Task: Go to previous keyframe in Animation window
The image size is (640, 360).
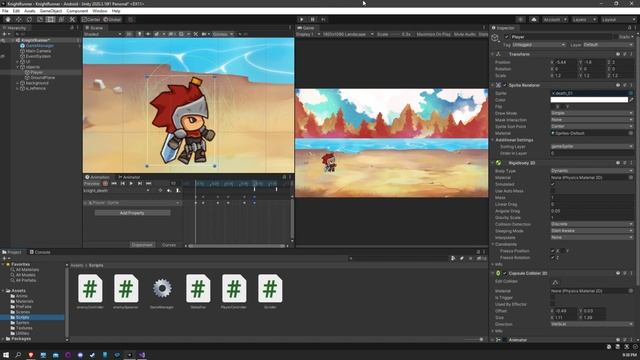Action: pos(122,184)
